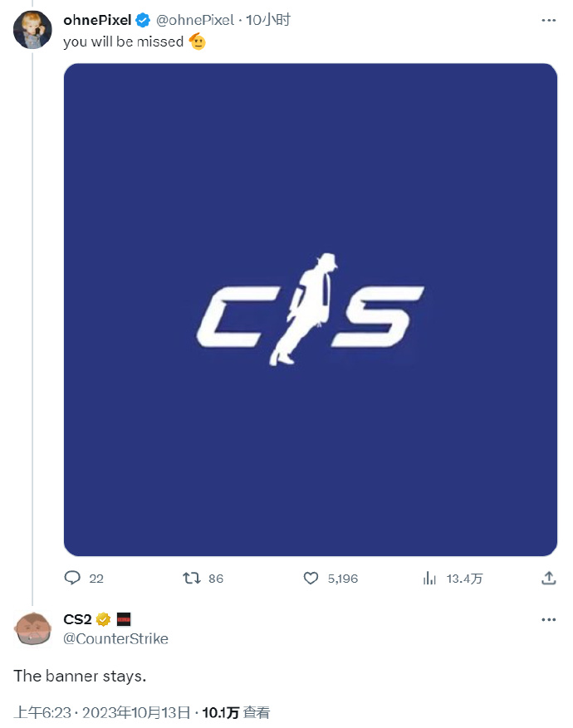Click the reply comment icon
573x728 pixels.
[x=72, y=578]
